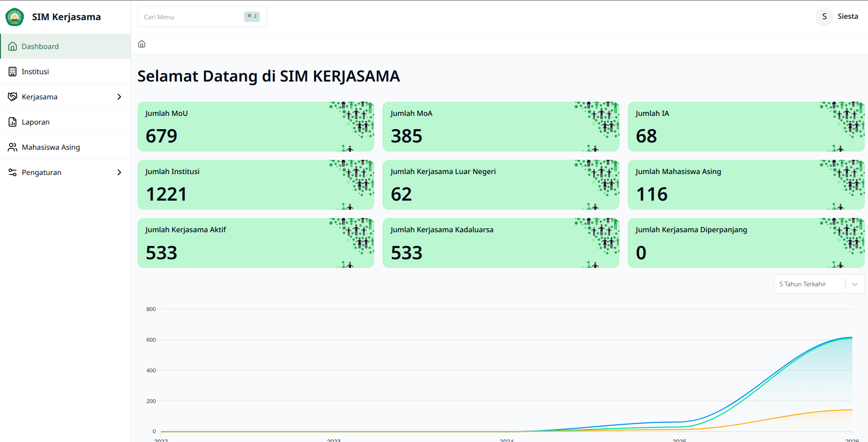The image size is (868, 442).
Task: Click the Jumlah Mahasiswa Asing card
Action: pos(746,185)
